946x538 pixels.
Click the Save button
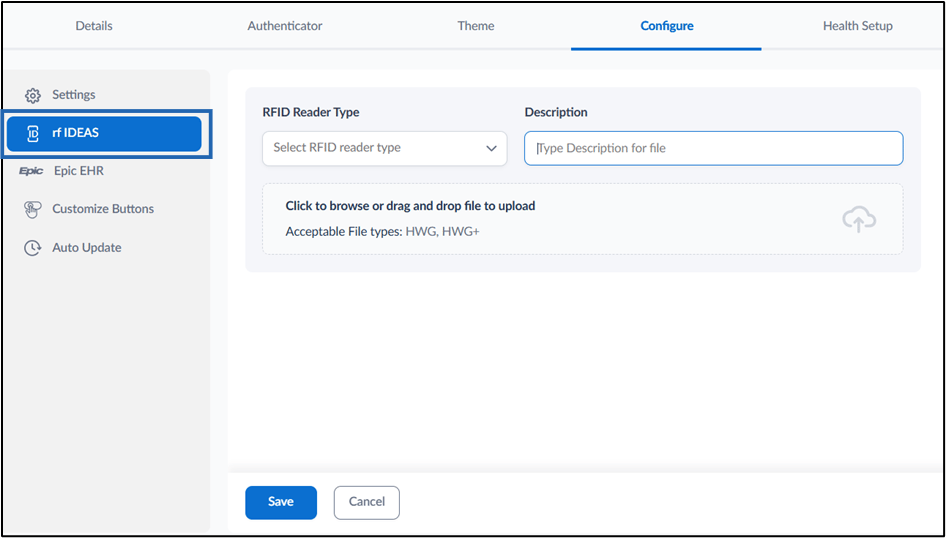pos(281,502)
